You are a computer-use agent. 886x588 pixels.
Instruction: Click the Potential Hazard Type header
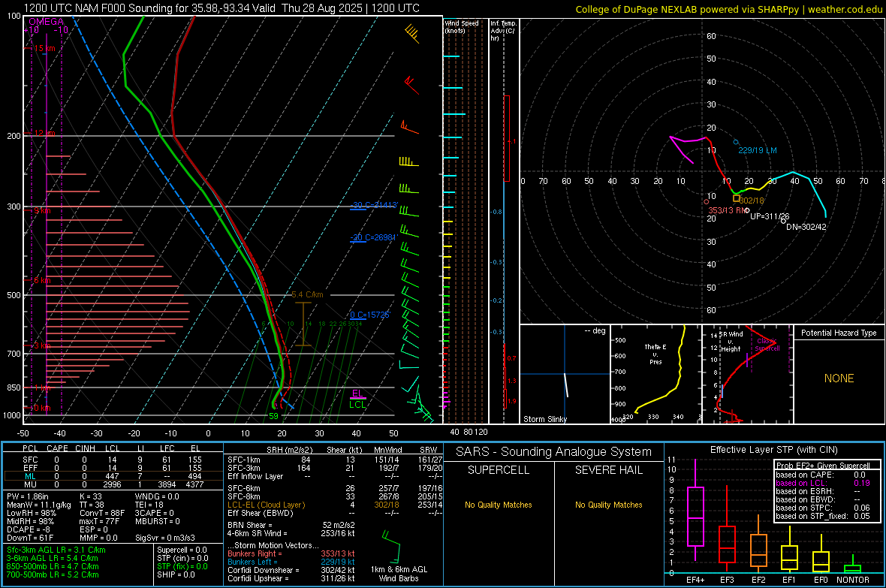[839, 333]
